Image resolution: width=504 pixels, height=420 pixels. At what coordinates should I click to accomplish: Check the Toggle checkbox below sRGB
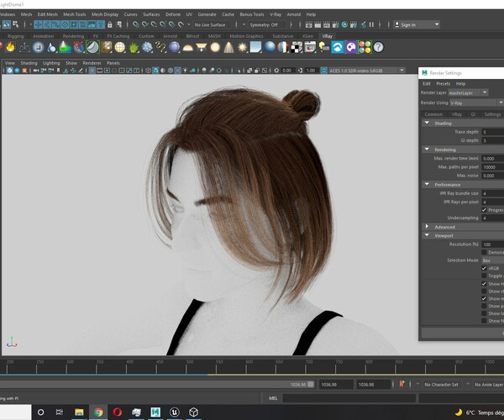tap(484, 276)
